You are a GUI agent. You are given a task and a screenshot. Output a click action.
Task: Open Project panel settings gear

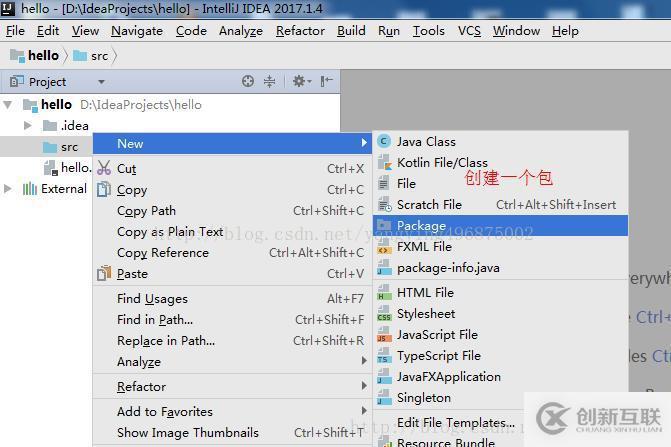[302, 81]
